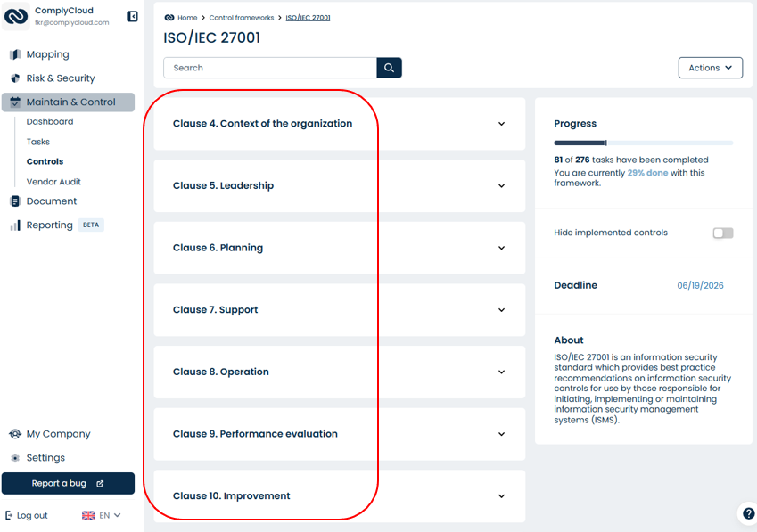Screen dimensions: 757x532
Task: Open the Actions dropdown
Action: click(x=710, y=68)
